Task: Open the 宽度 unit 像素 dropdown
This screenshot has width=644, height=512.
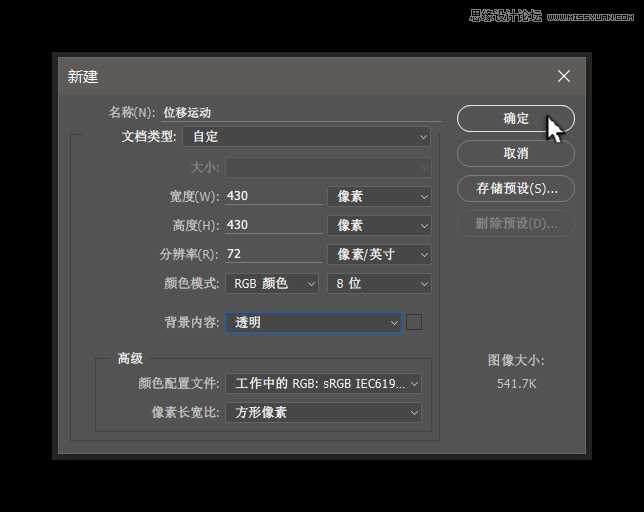Action: (379, 196)
